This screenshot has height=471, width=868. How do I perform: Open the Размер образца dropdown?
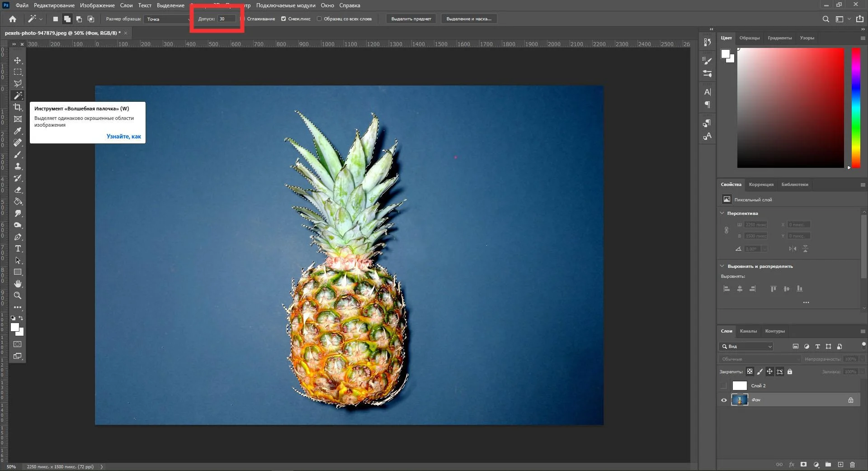pos(168,19)
